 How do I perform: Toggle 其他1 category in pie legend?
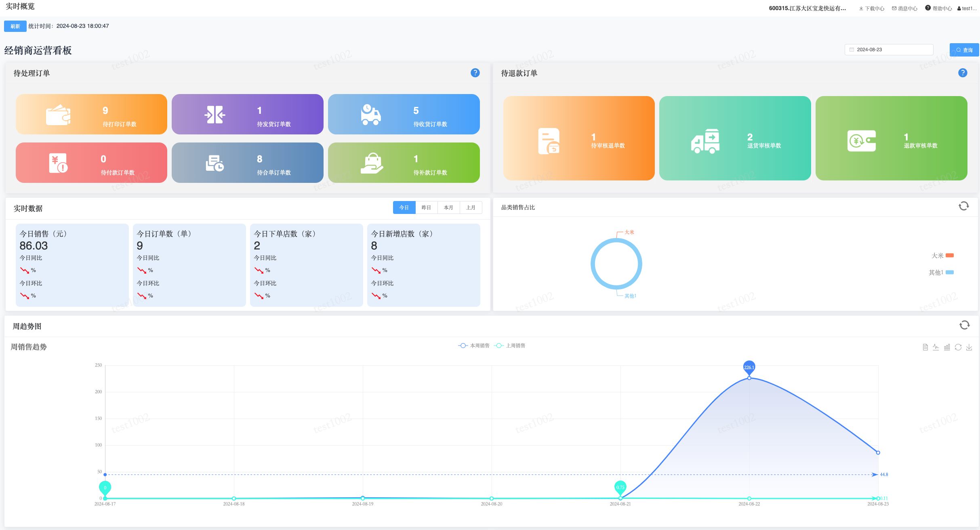coord(941,272)
